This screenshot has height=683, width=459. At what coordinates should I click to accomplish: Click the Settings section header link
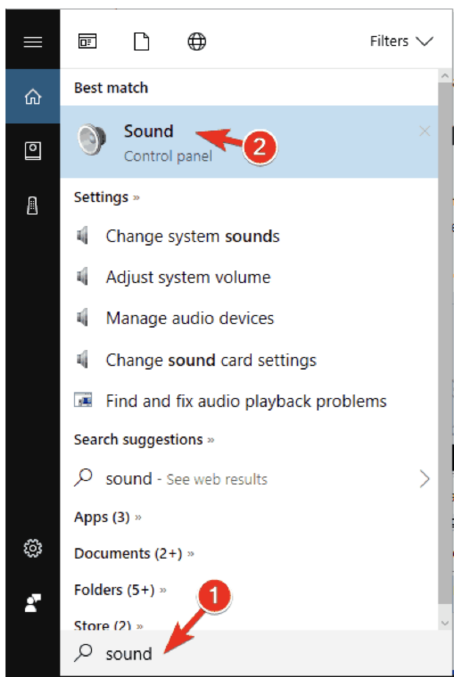click(107, 197)
